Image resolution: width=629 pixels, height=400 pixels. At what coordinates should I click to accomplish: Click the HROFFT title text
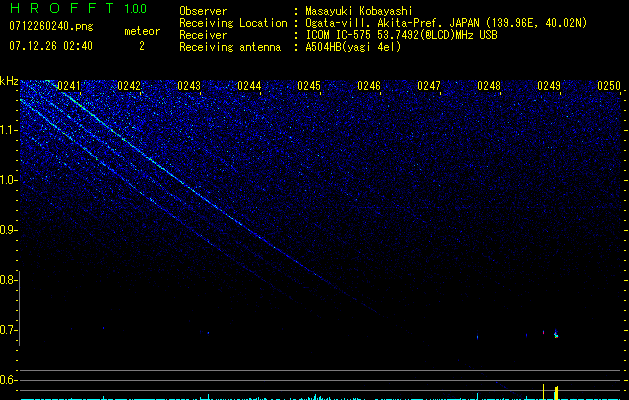(x=63, y=8)
